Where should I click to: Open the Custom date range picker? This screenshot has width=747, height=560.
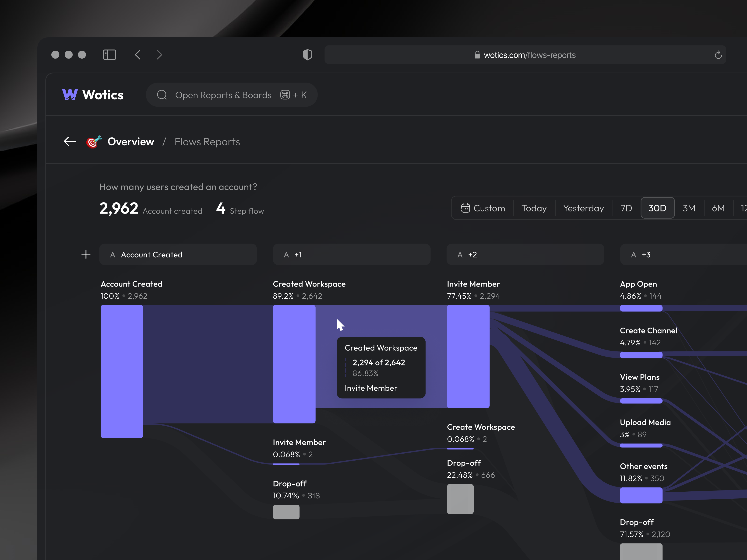[483, 208]
